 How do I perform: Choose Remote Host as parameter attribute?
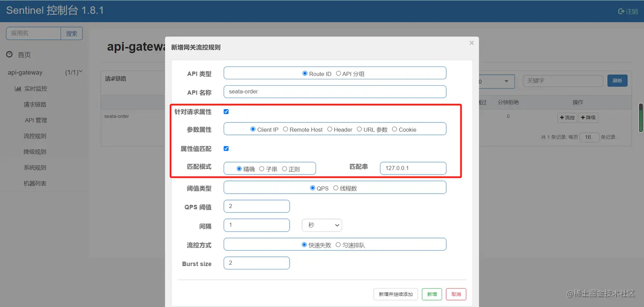(285, 129)
